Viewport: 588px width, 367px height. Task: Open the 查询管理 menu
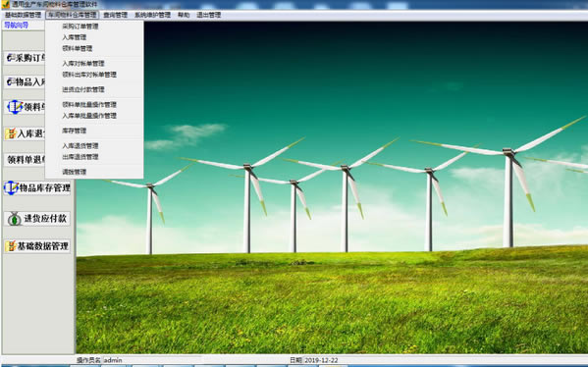(x=115, y=15)
